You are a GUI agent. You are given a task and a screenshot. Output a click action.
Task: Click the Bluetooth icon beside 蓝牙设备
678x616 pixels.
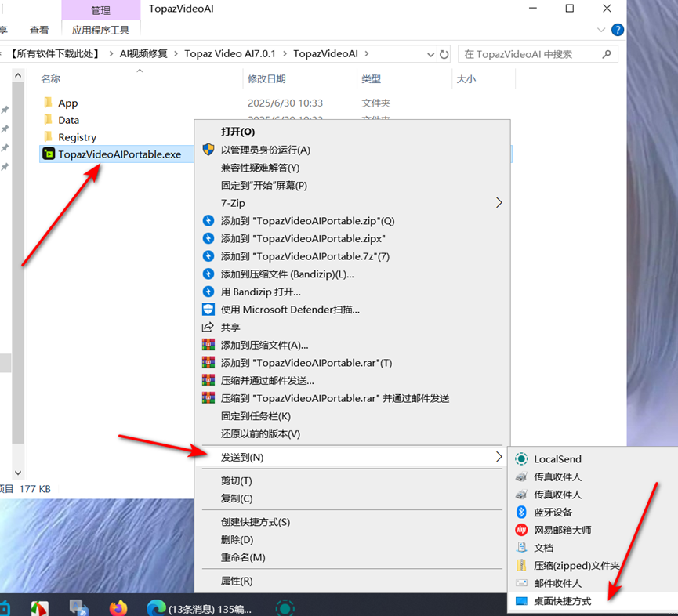click(521, 513)
